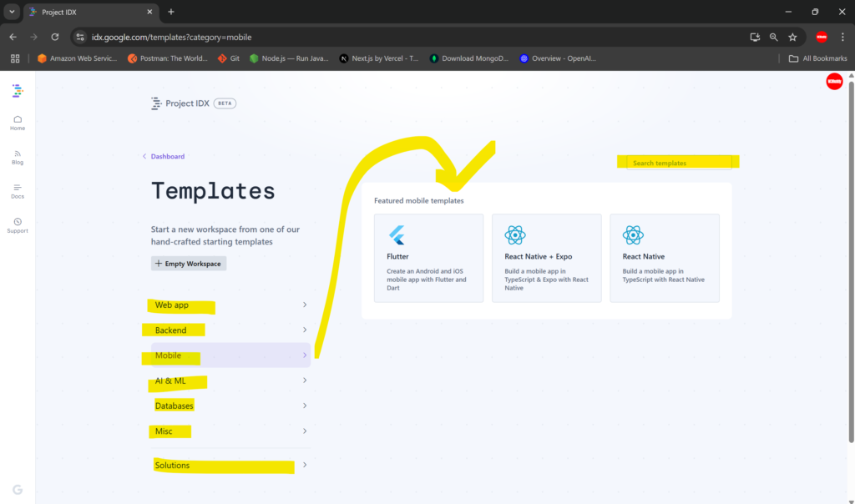
Task: Click the Featured mobile templates heading
Action: pos(419,200)
